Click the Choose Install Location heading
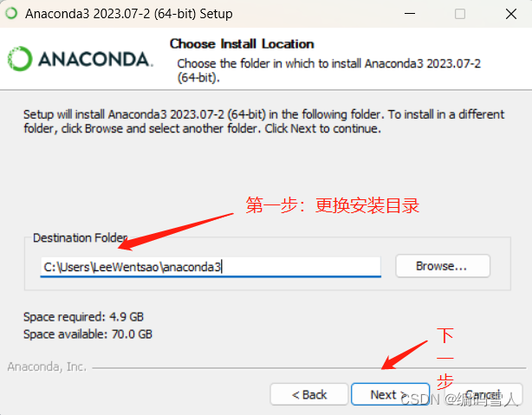The height and width of the screenshot is (415, 532). coord(242,44)
